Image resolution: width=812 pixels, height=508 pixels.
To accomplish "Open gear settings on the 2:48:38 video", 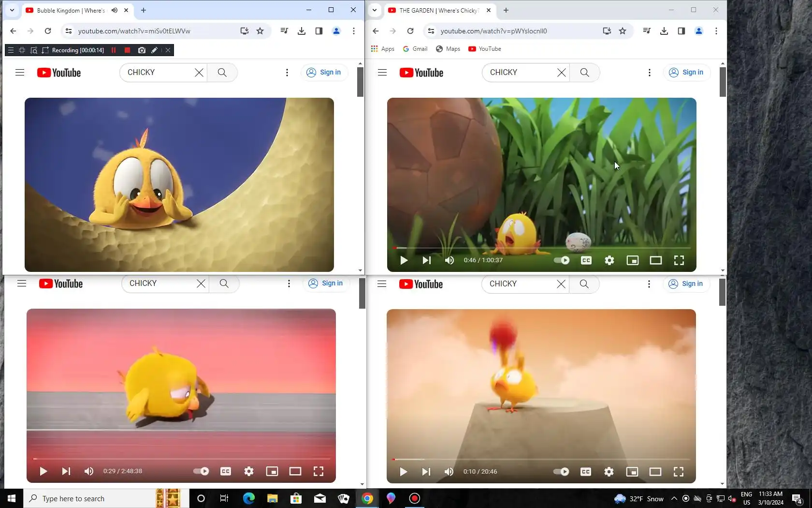I will point(249,471).
